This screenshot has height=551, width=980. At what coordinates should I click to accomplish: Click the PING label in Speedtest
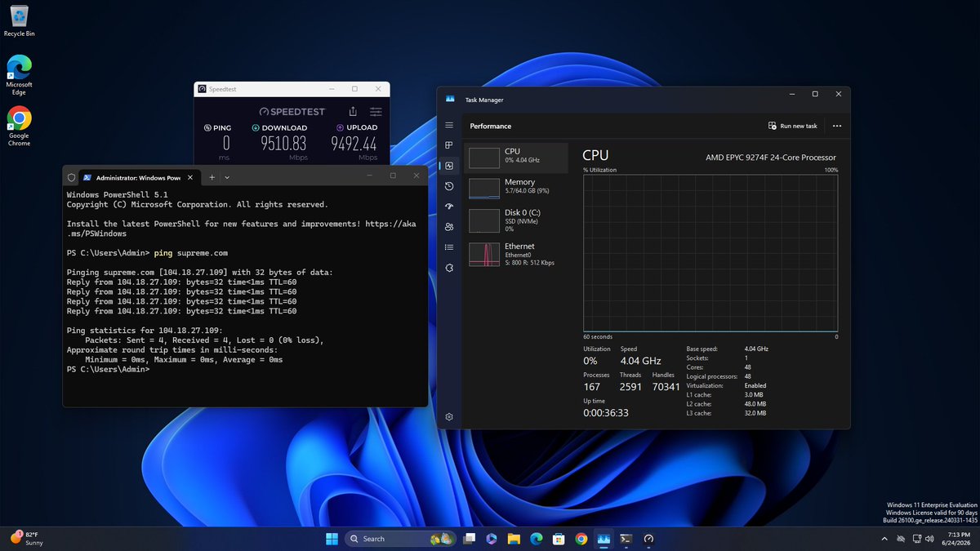click(217, 127)
